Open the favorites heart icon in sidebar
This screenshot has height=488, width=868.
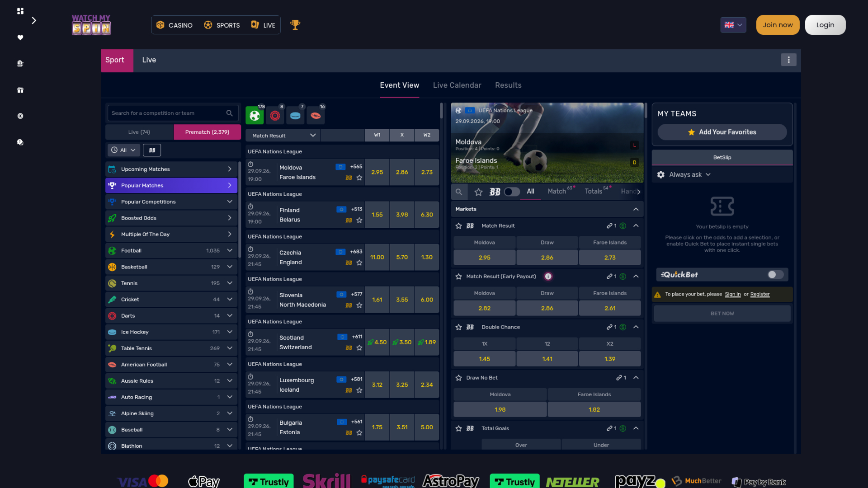20,38
